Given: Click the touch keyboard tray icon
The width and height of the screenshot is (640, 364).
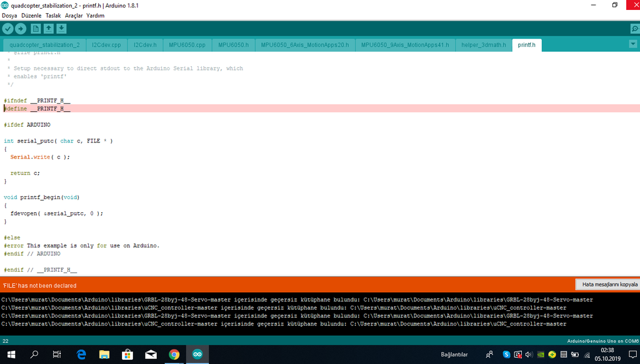Looking at the screenshot, I should (x=564, y=355).
